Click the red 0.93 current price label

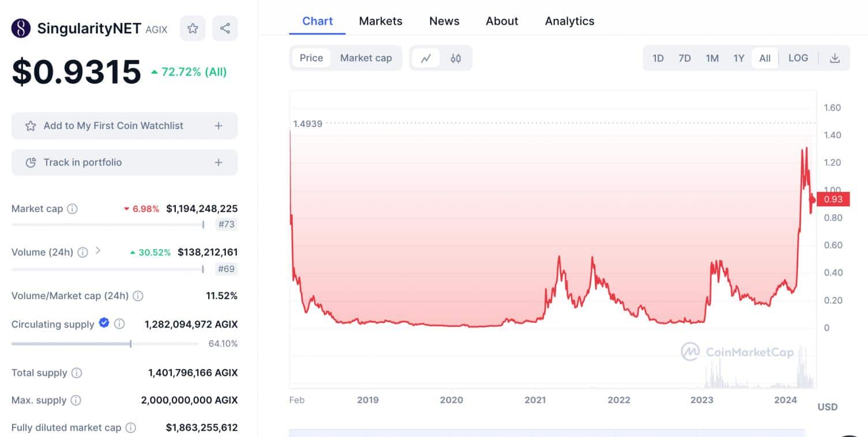pyautogui.click(x=833, y=199)
